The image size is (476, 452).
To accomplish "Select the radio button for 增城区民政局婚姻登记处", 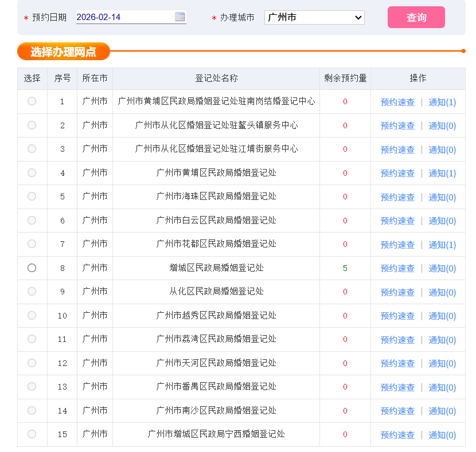I will (x=32, y=268).
